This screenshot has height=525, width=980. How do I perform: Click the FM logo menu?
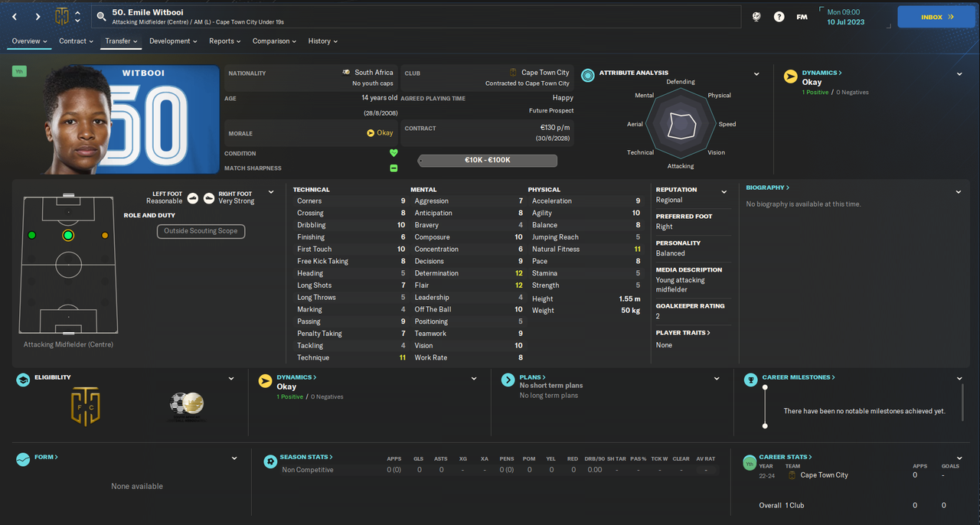click(802, 17)
